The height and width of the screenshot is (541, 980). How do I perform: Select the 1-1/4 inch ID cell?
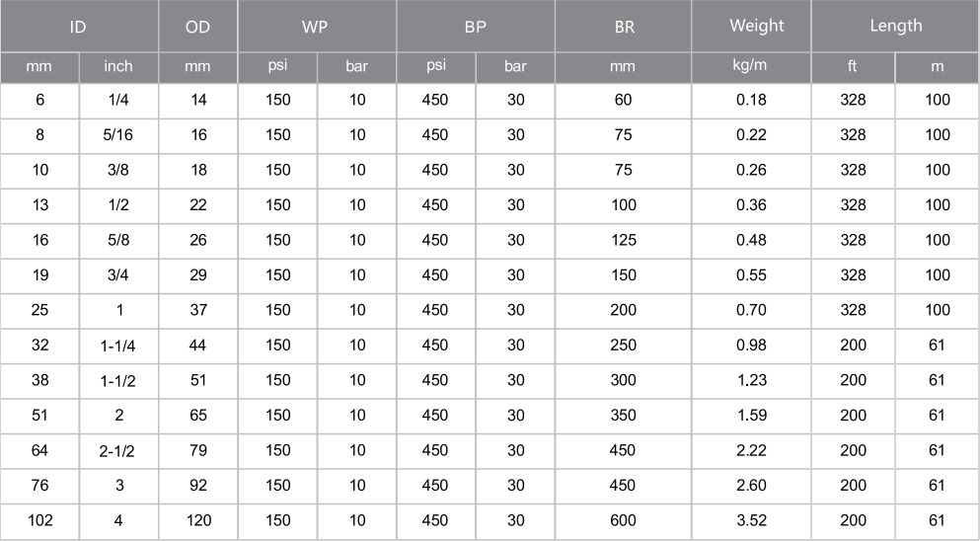coord(118,346)
